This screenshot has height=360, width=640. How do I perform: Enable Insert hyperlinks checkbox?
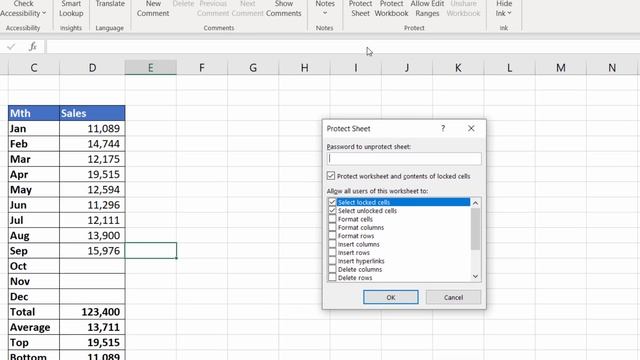(332, 261)
